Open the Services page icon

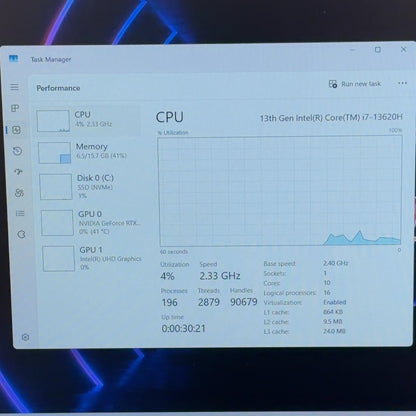coord(21,234)
